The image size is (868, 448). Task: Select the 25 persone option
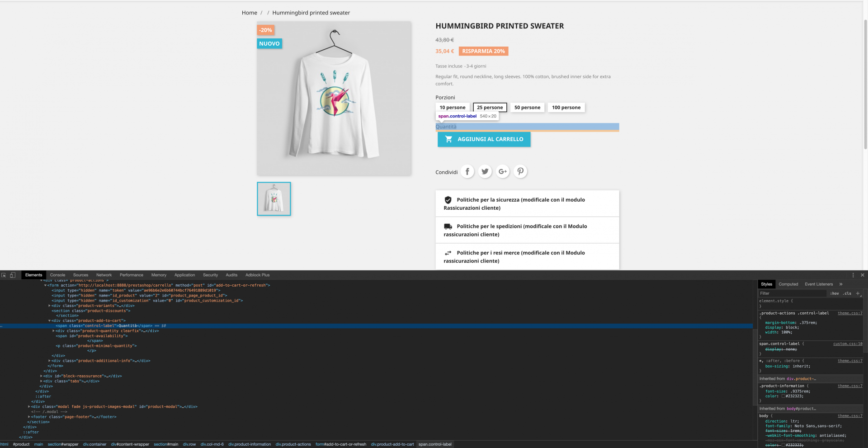pos(490,108)
